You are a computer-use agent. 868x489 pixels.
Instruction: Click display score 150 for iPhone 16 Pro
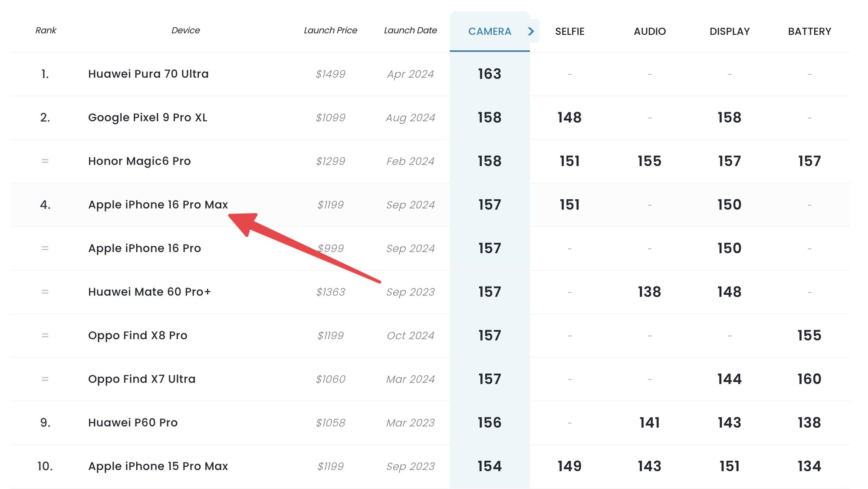(730, 248)
